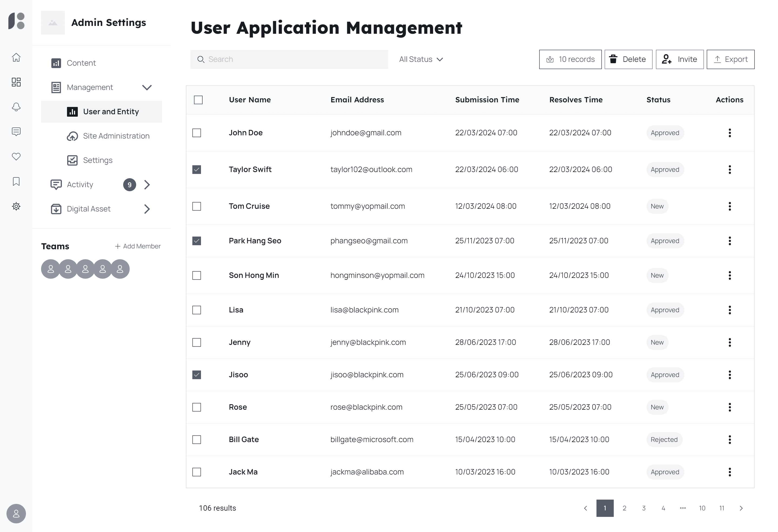Check the Tom Cruise row checkbox
Viewport: 778px width, 532px height.
[x=196, y=206]
